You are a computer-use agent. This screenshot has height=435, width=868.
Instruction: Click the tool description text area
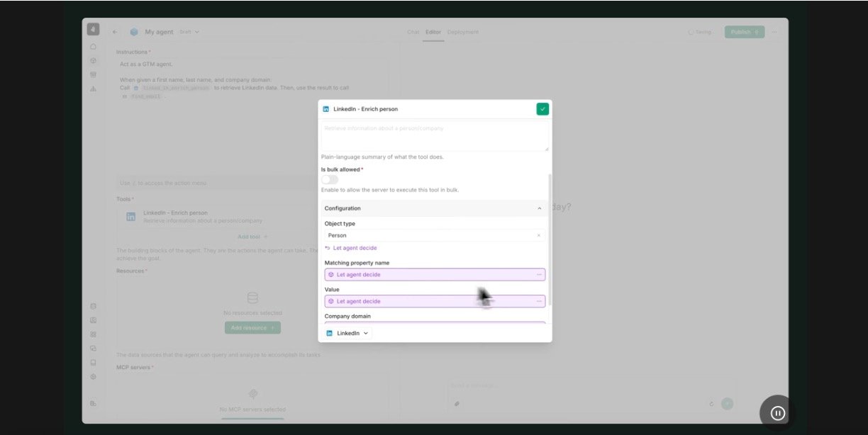click(x=435, y=136)
